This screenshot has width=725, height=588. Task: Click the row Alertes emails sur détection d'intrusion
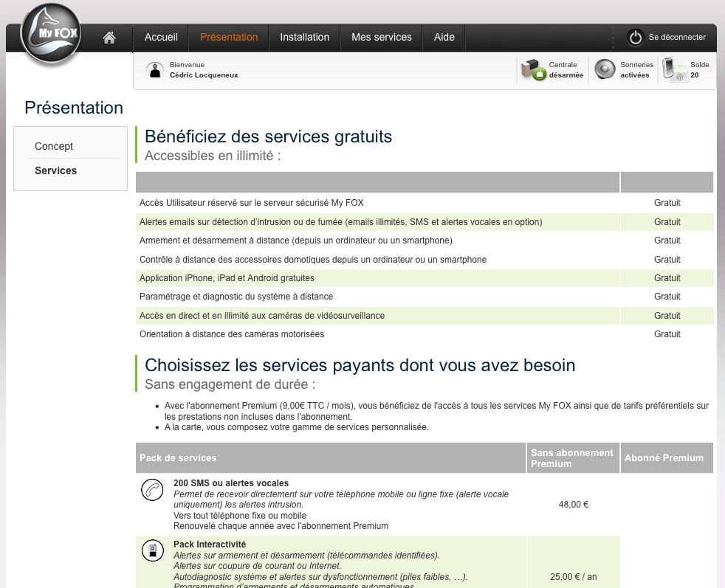425,222
